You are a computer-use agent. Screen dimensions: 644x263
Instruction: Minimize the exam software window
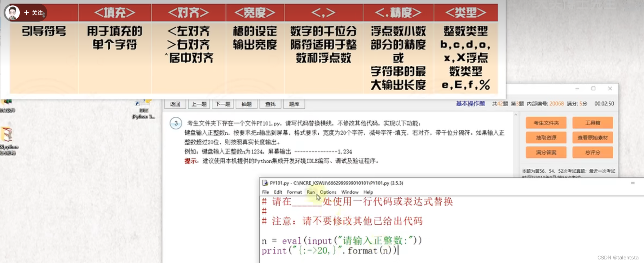[x=577, y=89]
